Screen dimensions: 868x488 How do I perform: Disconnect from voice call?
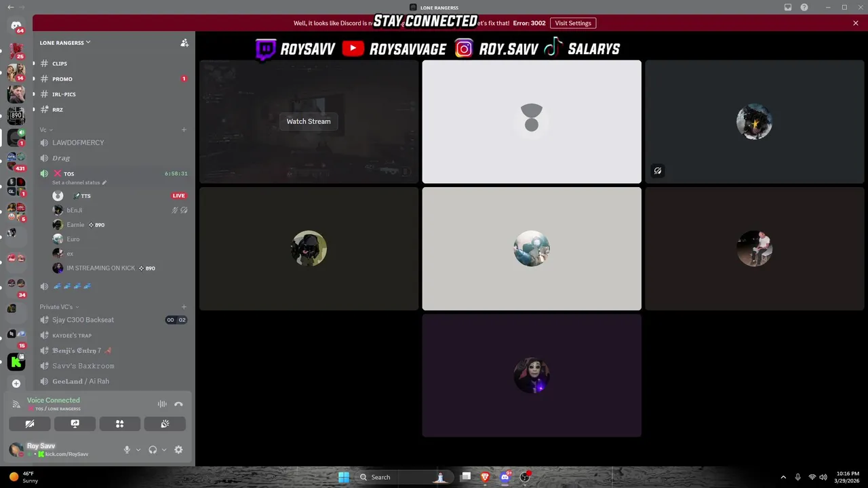pyautogui.click(x=178, y=404)
